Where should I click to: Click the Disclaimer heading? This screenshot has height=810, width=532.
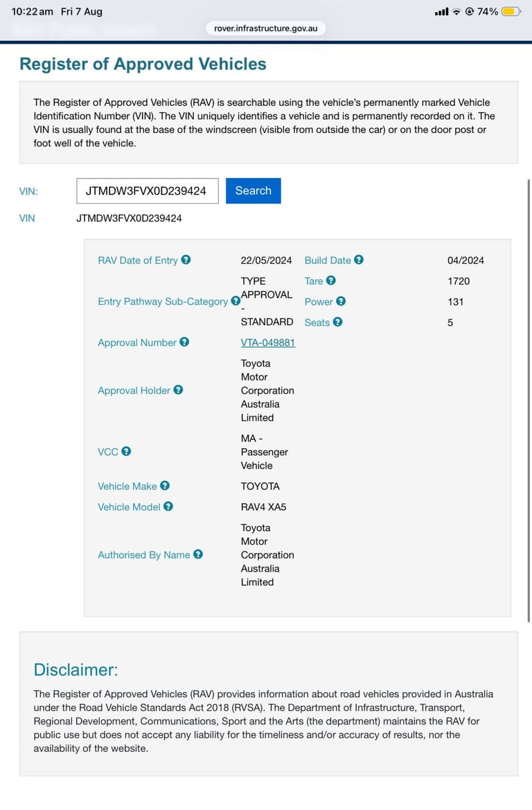(x=76, y=669)
